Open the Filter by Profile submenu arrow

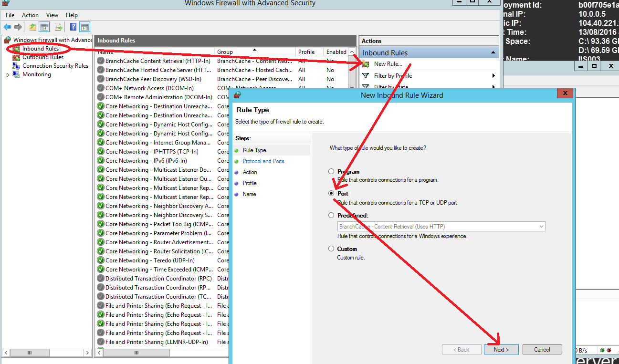pyautogui.click(x=493, y=76)
